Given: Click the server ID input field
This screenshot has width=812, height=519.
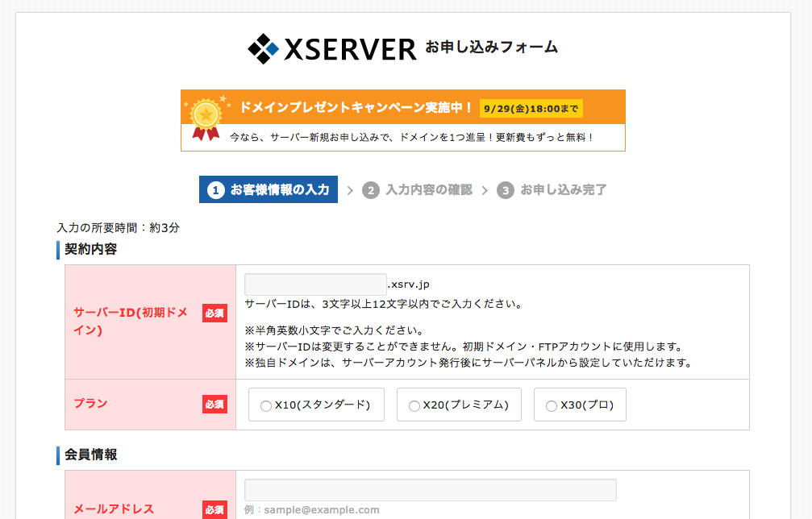Looking at the screenshot, I should [315, 284].
